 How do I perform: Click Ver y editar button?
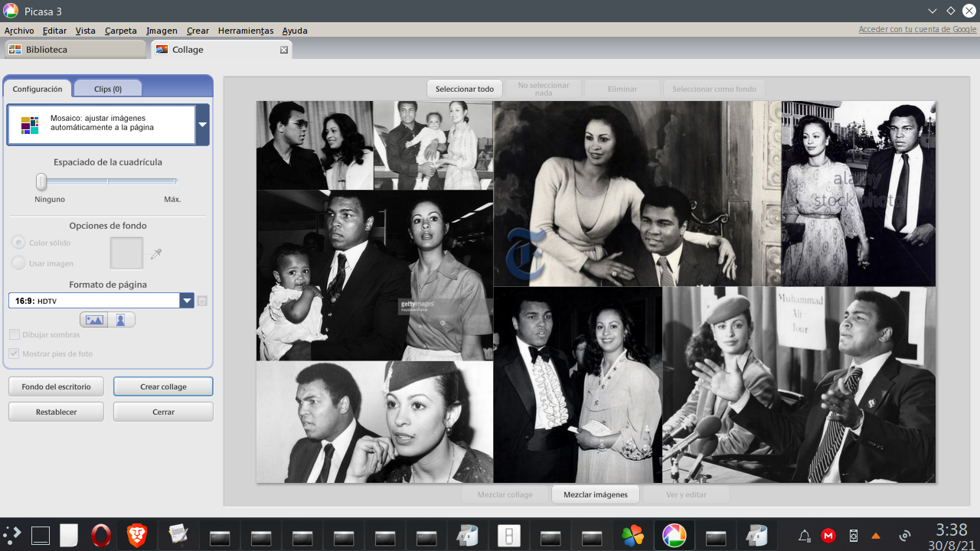(687, 494)
